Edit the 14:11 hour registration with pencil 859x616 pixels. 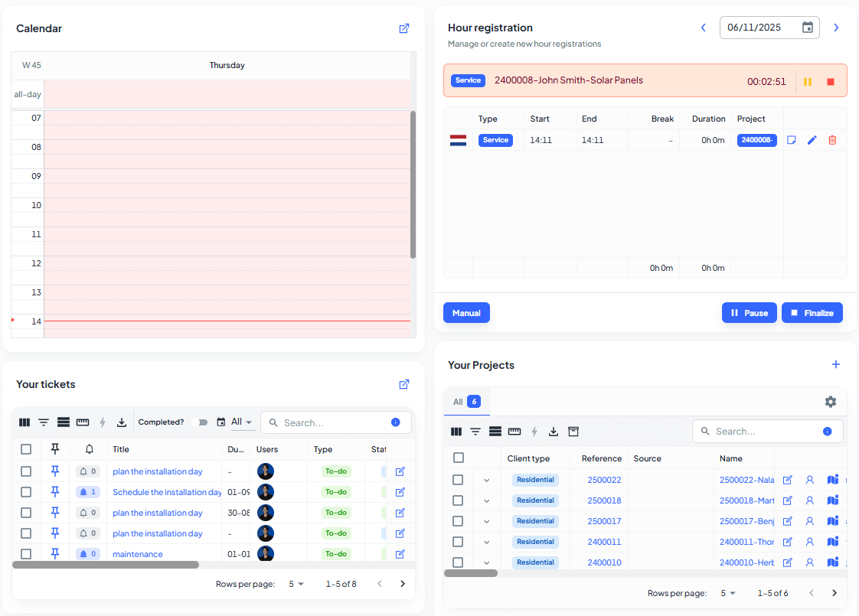[812, 140]
